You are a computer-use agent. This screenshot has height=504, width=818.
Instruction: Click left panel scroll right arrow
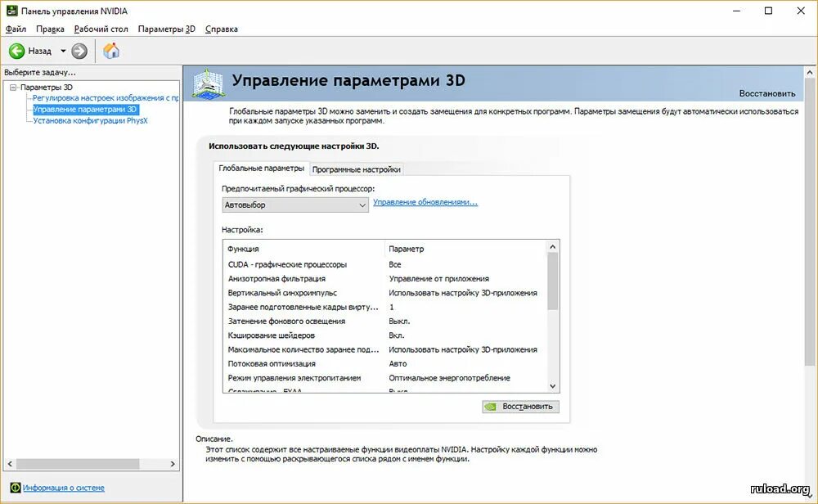click(173, 464)
